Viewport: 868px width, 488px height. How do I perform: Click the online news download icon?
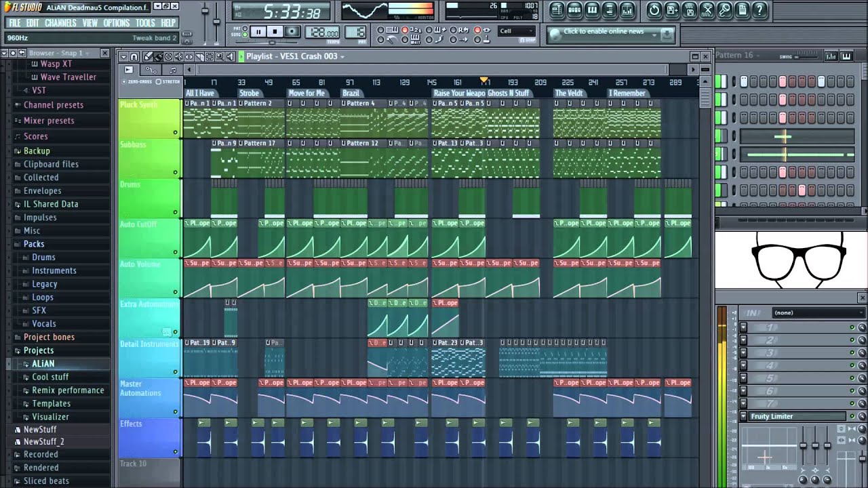point(667,34)
